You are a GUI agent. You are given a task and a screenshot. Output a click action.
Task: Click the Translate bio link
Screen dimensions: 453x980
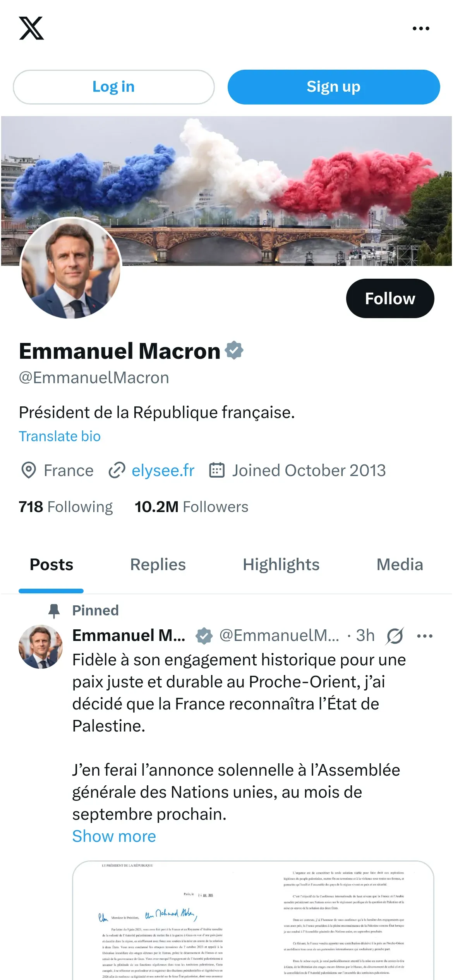[x=60, y=436]
